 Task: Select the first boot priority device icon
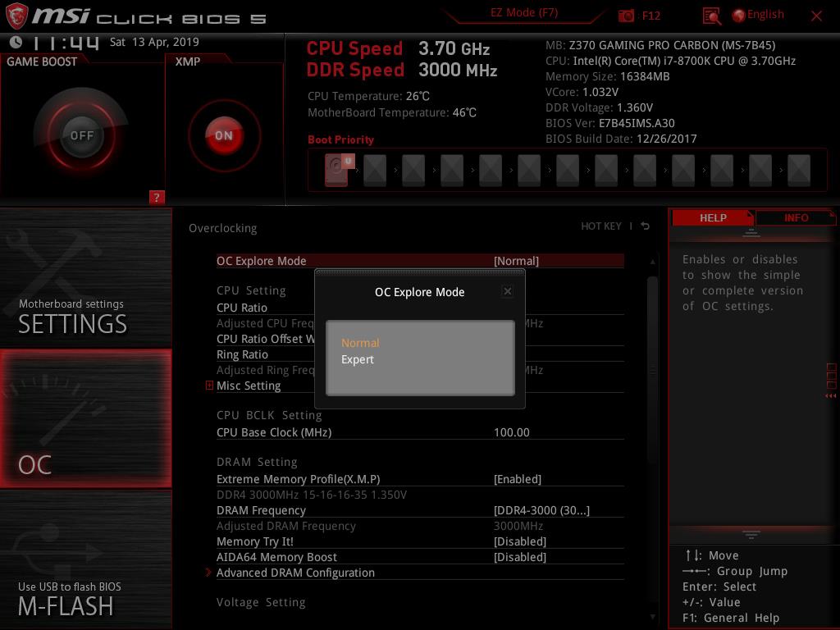(x=337, y=170)
